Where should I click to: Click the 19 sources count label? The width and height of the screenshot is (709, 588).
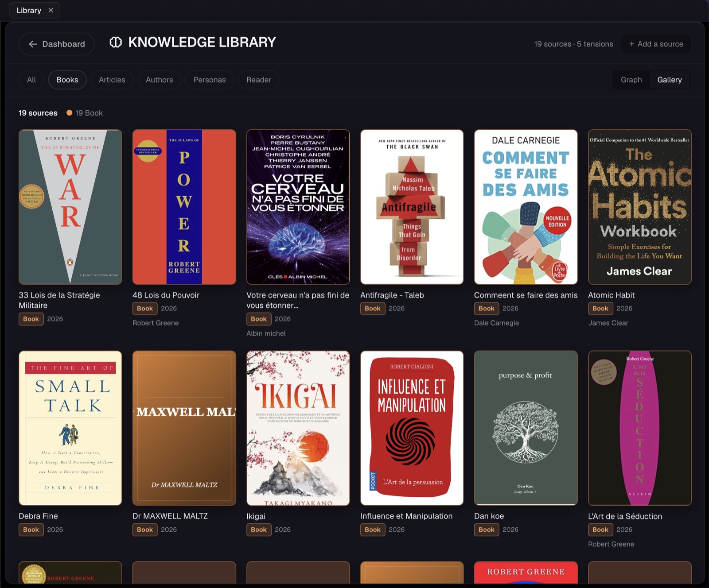click(x=38, y=113)
